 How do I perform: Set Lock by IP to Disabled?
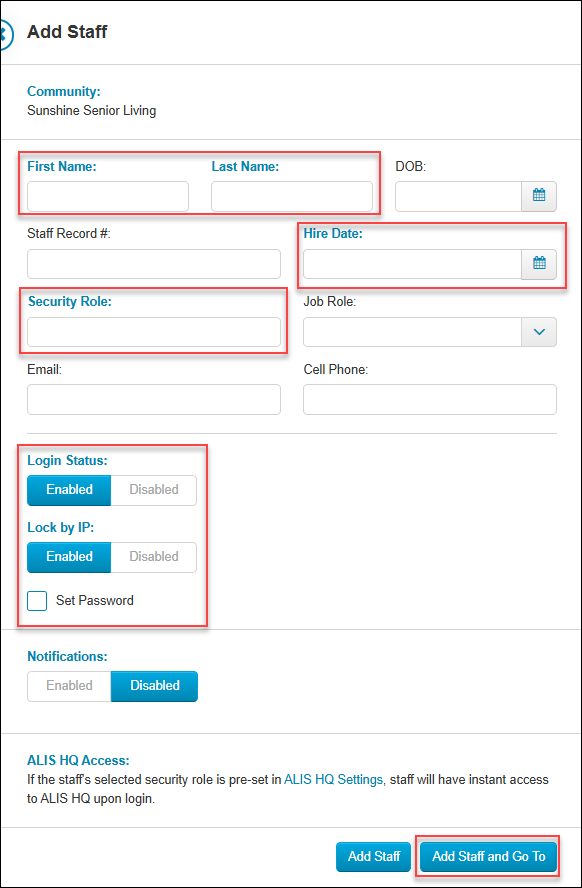tap(153, 557)
